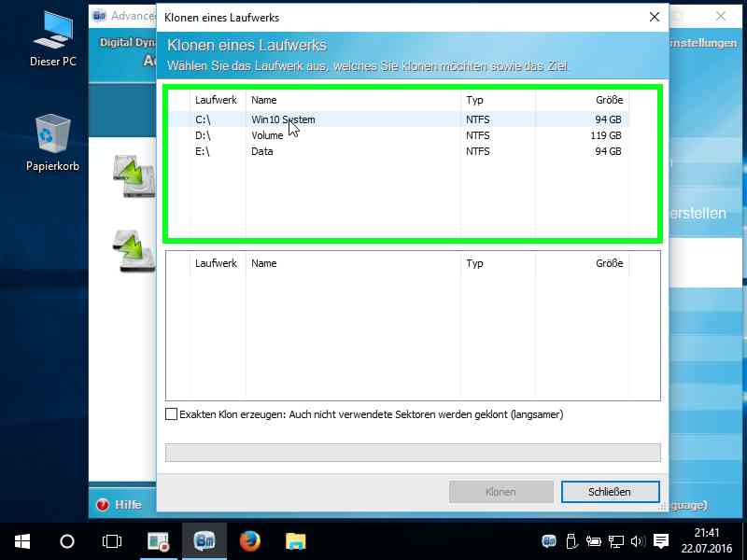747x560 pixels.
Task: Click the 119 GB size cell
Action: tap(606, 135)
